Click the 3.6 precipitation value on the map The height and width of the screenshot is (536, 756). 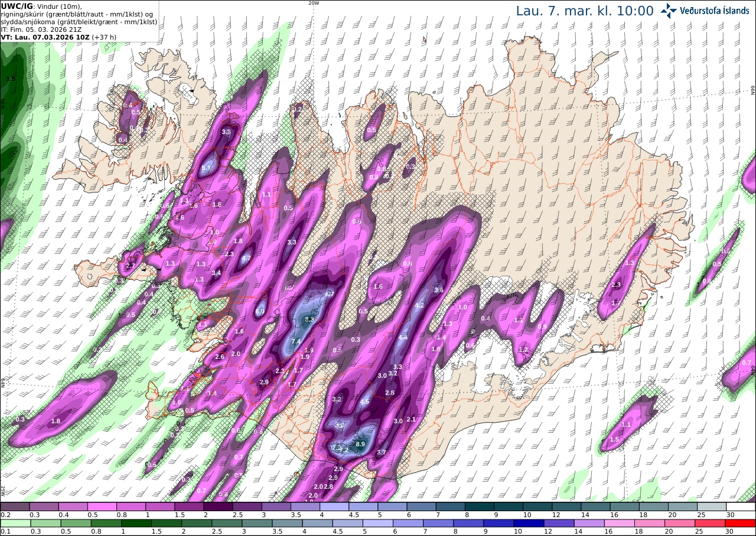click(x=439, y=290)
